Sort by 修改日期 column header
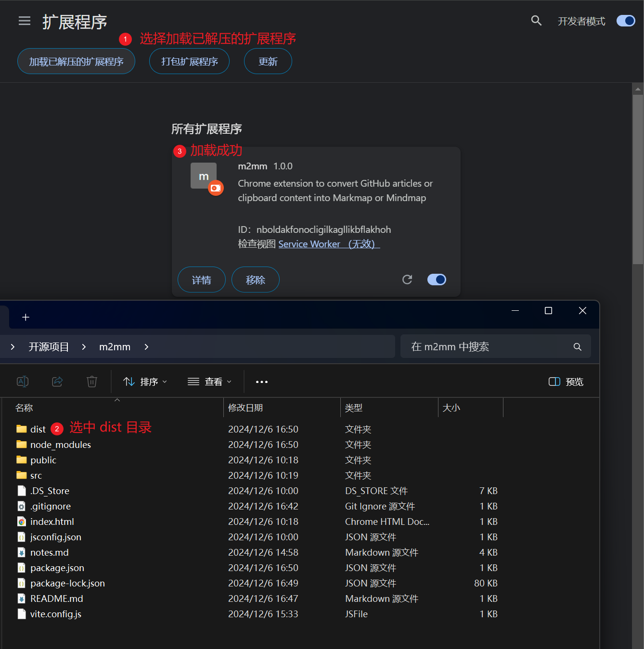644x649 pixels. 245,408
